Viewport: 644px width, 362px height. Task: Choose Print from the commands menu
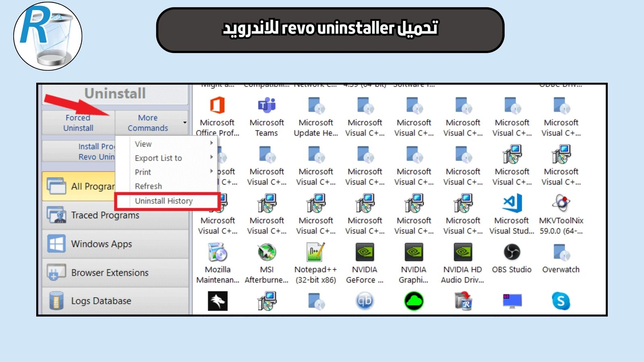click(x=167, y=172)
